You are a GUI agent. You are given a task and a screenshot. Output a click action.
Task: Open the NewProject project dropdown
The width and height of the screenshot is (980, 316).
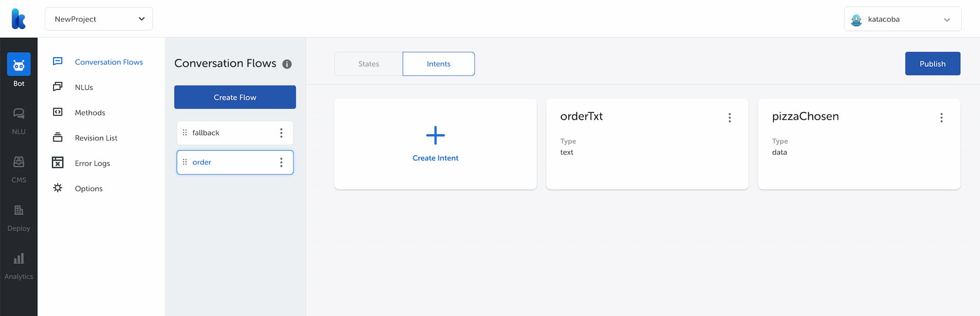coord(99,19)
